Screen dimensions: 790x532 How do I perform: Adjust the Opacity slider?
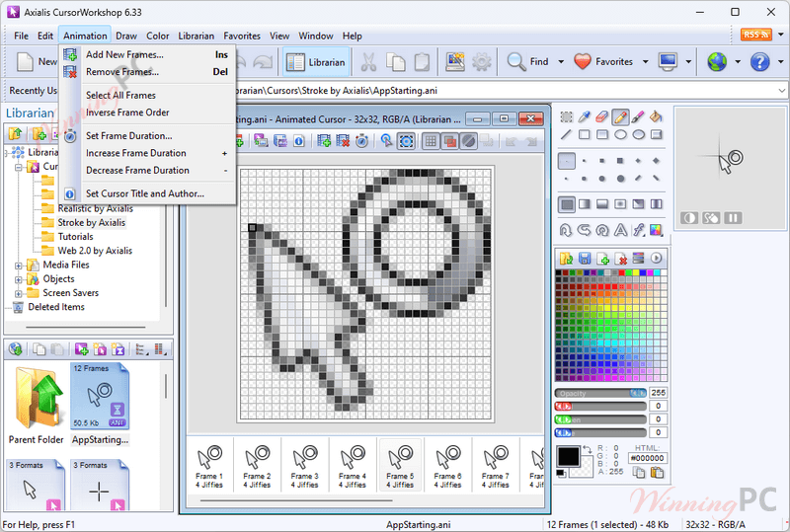(600, 393)
